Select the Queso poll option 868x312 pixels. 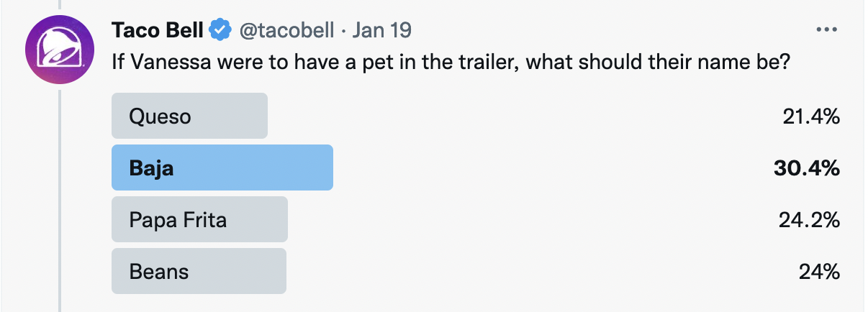(x=189, y=116)
